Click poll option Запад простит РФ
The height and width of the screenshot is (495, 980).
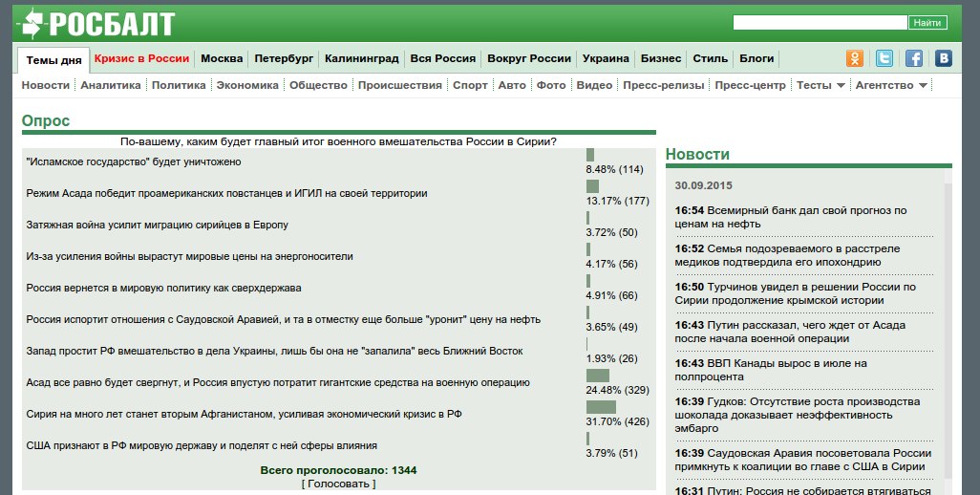[x=274, y=352]
